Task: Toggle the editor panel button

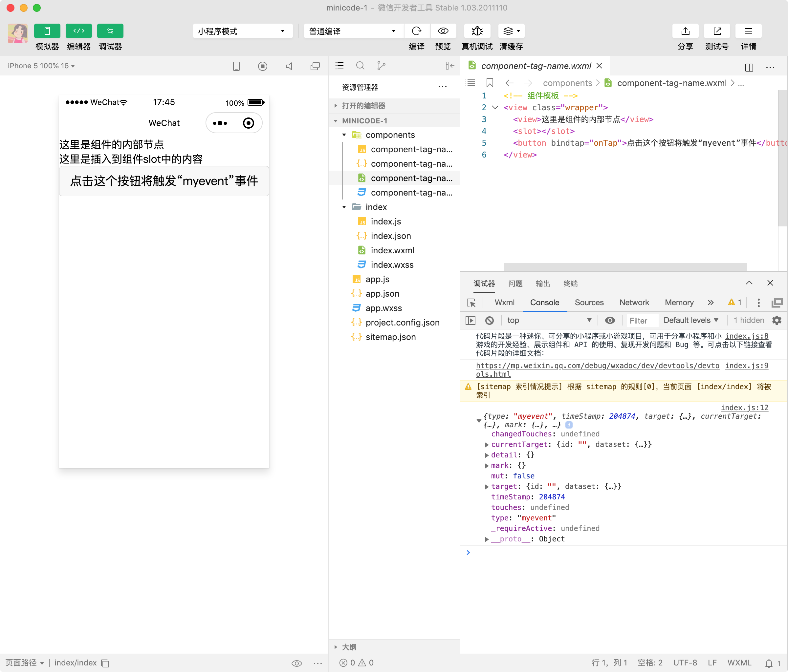Action: (79, 31)
